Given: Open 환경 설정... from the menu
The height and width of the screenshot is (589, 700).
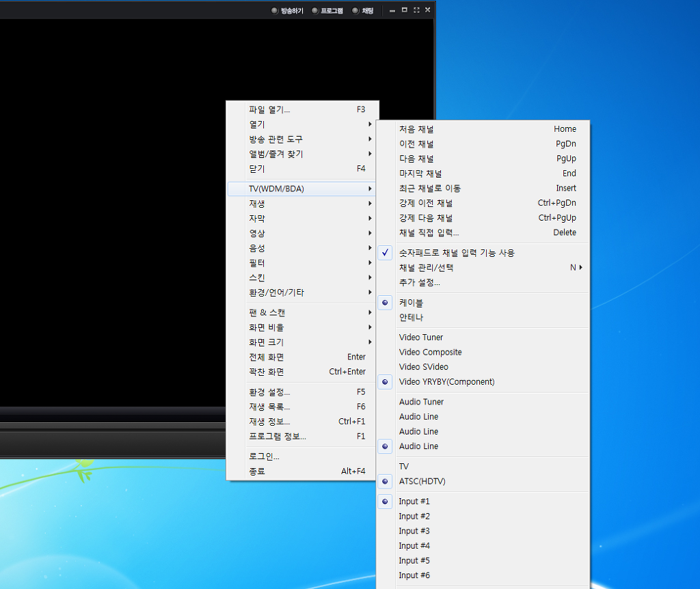Looking at the screenshot, I should tap(269, 392).
